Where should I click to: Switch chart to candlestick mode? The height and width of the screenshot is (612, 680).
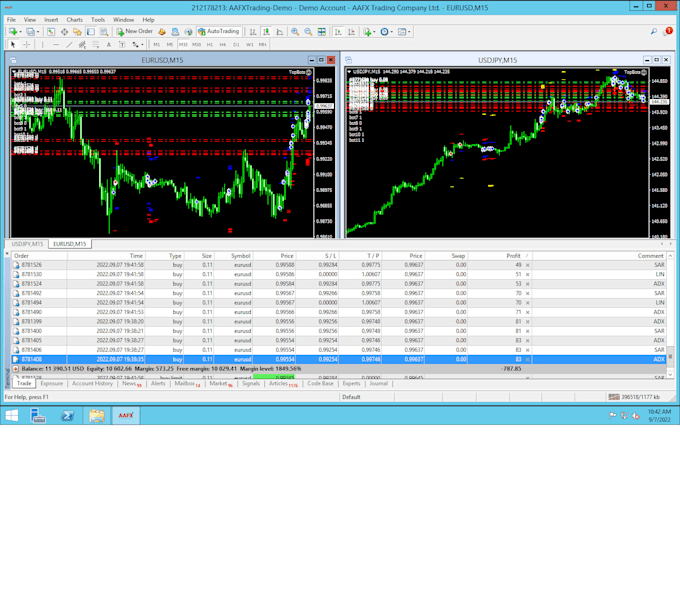[266, 32]
